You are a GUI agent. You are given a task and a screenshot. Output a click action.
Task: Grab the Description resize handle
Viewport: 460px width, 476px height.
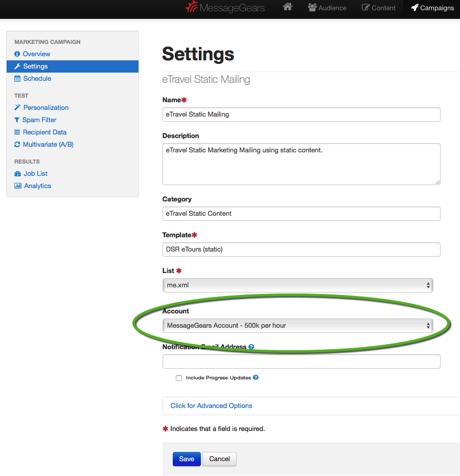438,182
